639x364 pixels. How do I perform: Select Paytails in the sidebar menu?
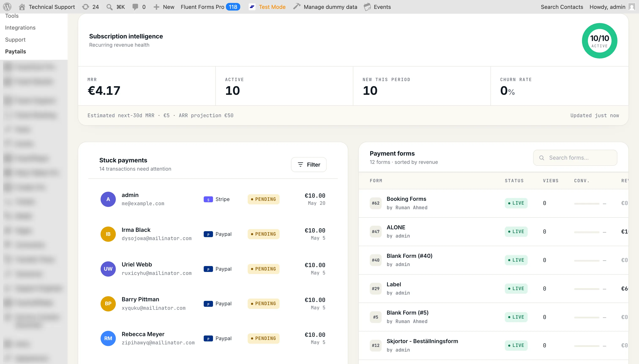click(15, 52)
